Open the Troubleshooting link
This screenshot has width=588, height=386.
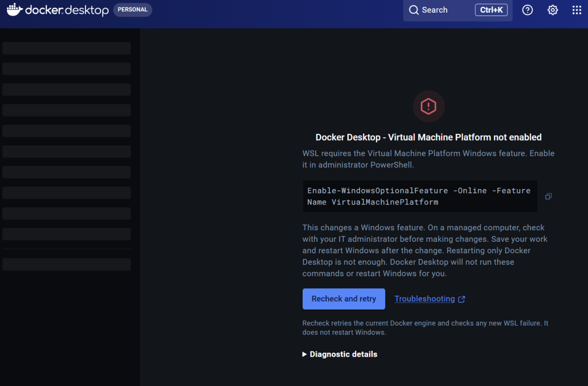(x=430, y=299)
